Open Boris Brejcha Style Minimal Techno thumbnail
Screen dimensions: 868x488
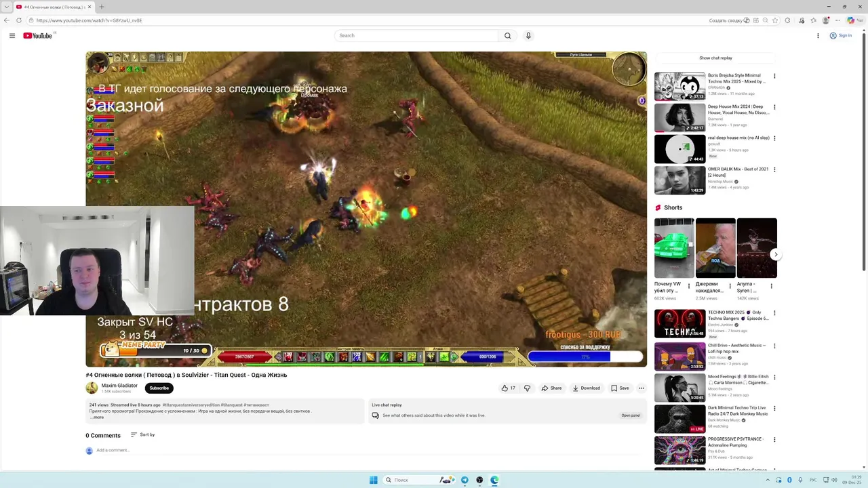[x=679, y=86]
